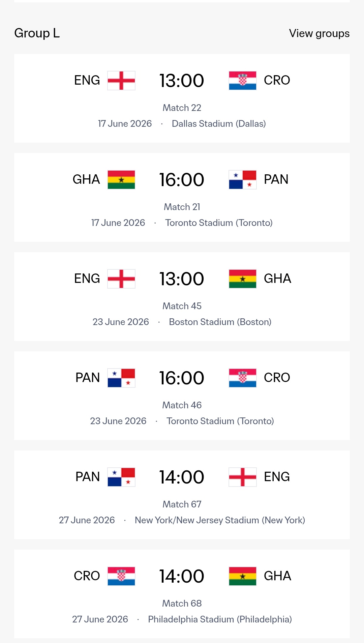The image size is (364, 643).
Task: Click the Match 46 label
Action: (182, 405)
